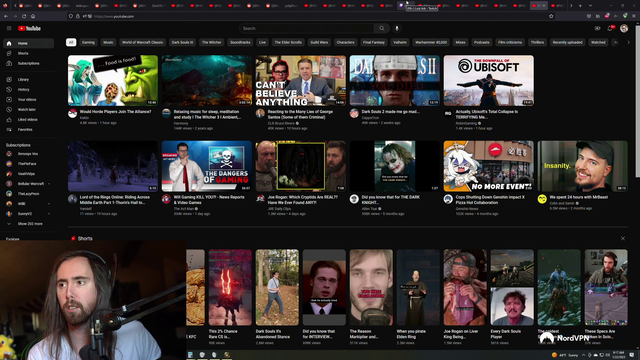Click the taskbar clock
The width and height of the screenshot is (640, 360).
619,355
